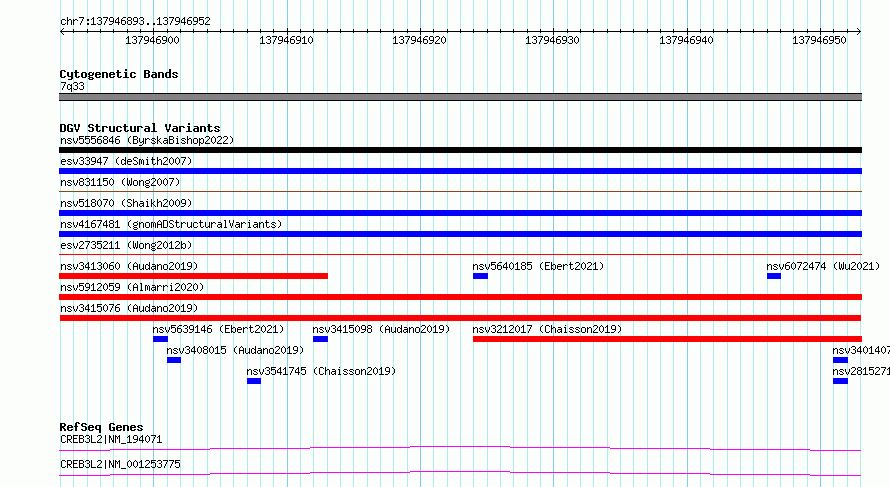Open variant nsv3415076 (Audano2019) label
Screen dimensions: 890x487
[x=129, y=308]
